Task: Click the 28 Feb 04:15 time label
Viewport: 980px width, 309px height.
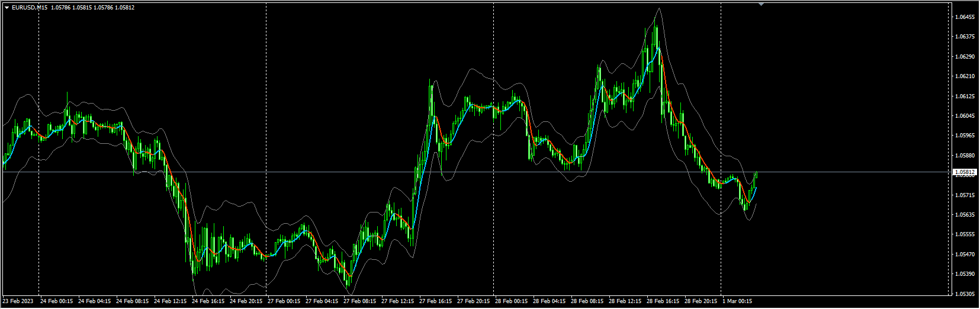Action: pyautogui.click(x=550, y=301)
